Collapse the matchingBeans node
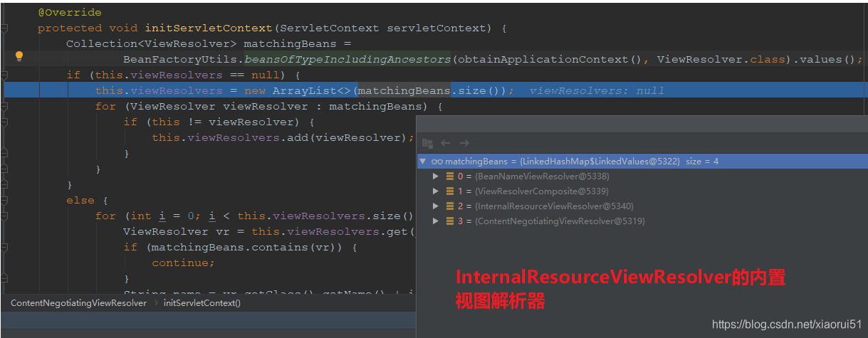 (x=424, y=162)
